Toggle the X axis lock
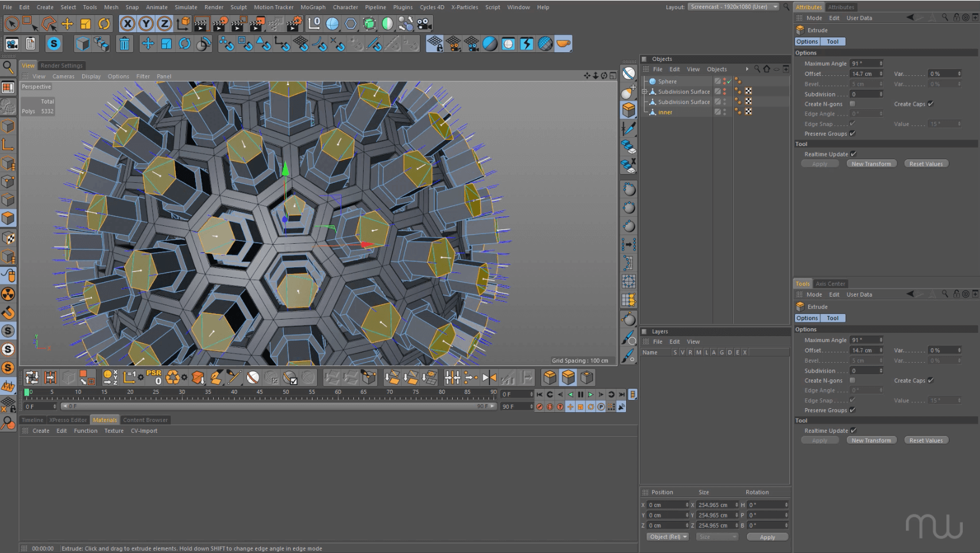This screenshot has width=980, height=553. [x=128, y=24]
